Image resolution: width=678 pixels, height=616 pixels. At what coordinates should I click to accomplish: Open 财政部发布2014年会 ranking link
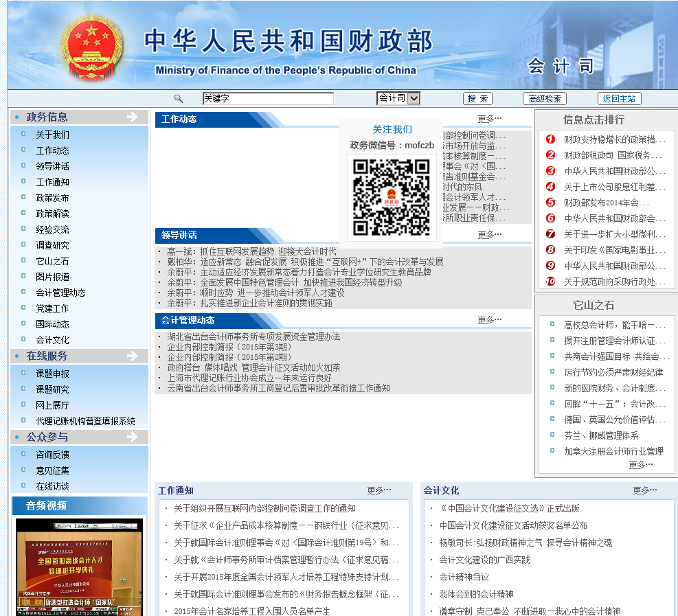[607, 203]
